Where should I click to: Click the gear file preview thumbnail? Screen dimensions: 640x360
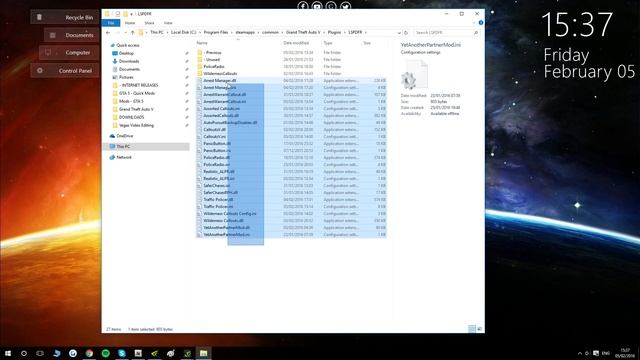click(x=414, y=75)
